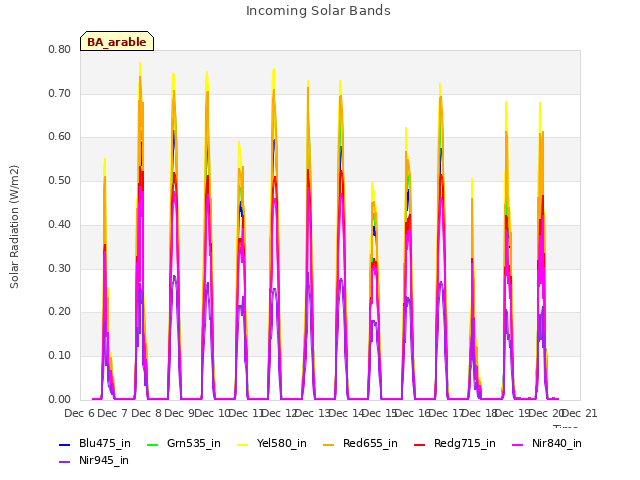Select the Redg715_in legend label
Image resolution: width=640 pixels, height=480 pixels.
pos(465,443)
